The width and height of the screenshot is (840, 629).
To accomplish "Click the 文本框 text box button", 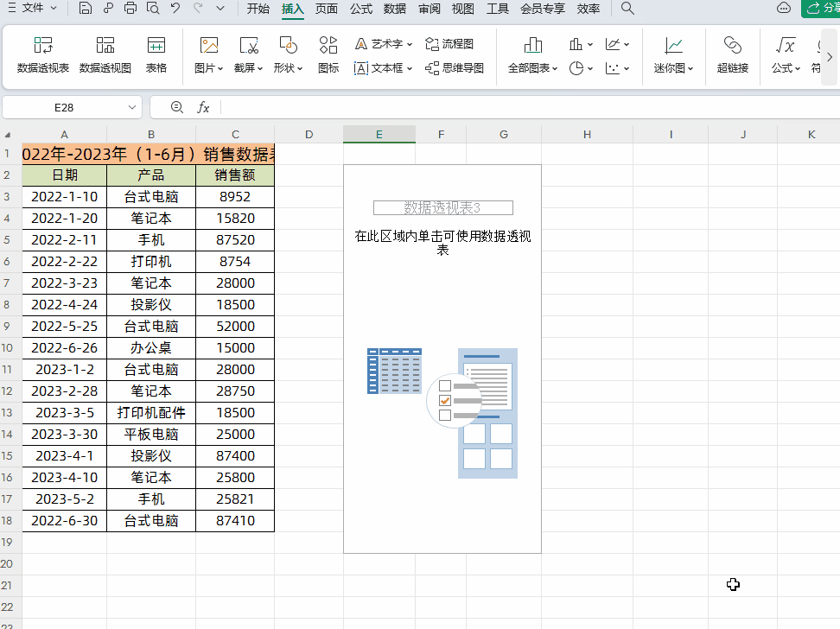I will [x=383, y=68].
